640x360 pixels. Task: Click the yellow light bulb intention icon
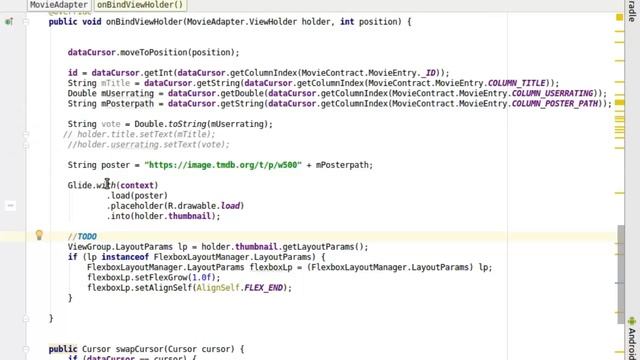[39, 235]
